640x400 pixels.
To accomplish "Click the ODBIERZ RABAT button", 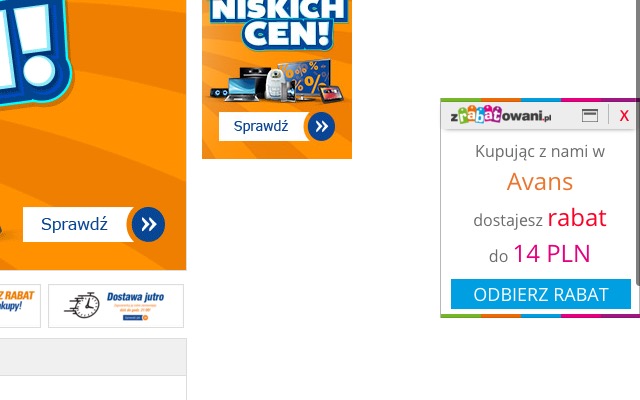I will [x=540, y=294].
